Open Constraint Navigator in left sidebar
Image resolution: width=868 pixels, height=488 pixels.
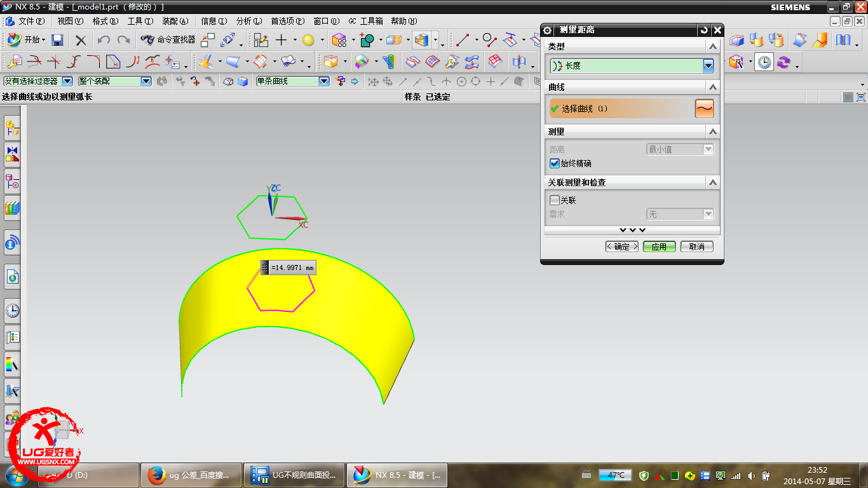click(x=12, y=154)
